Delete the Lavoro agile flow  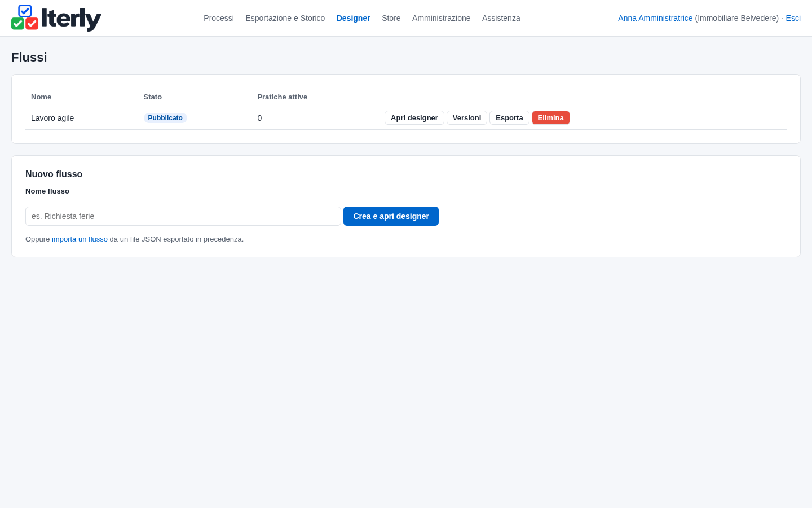pos(551,118)
